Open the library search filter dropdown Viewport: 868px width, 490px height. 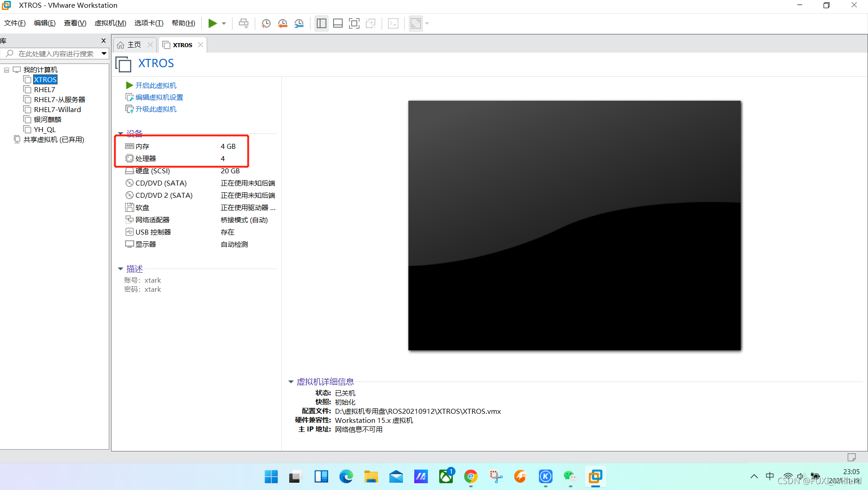click(104, 54)
